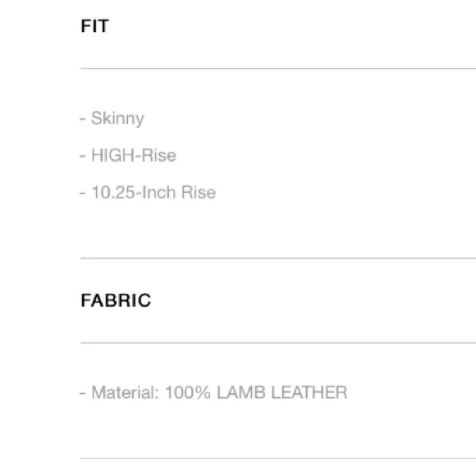Collapse the FABRIC section heading
The image size is (476, 476).
pos(116,300)
